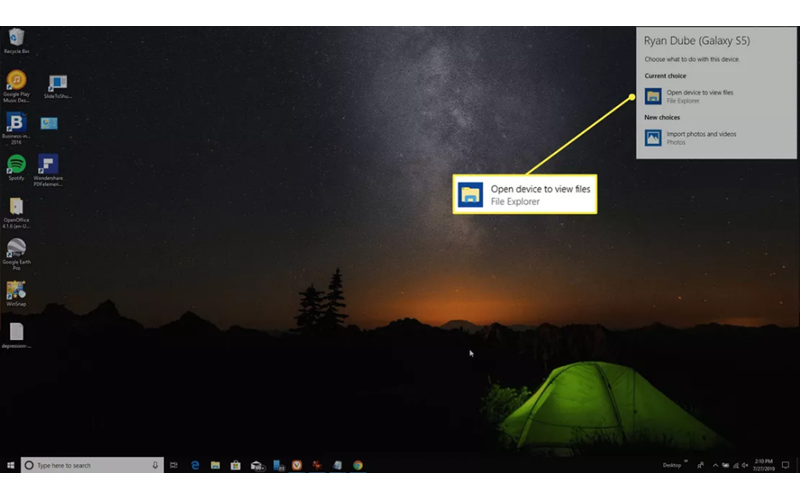Click the Type here to search box

pyautogui.click(x=92, y=465)
